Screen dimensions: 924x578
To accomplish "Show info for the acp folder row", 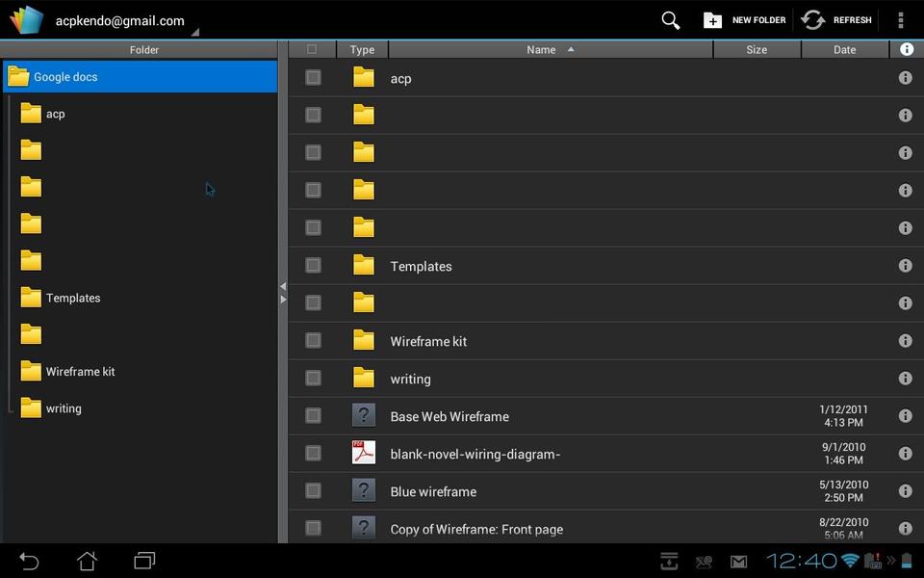I will (x=905, y=78).
